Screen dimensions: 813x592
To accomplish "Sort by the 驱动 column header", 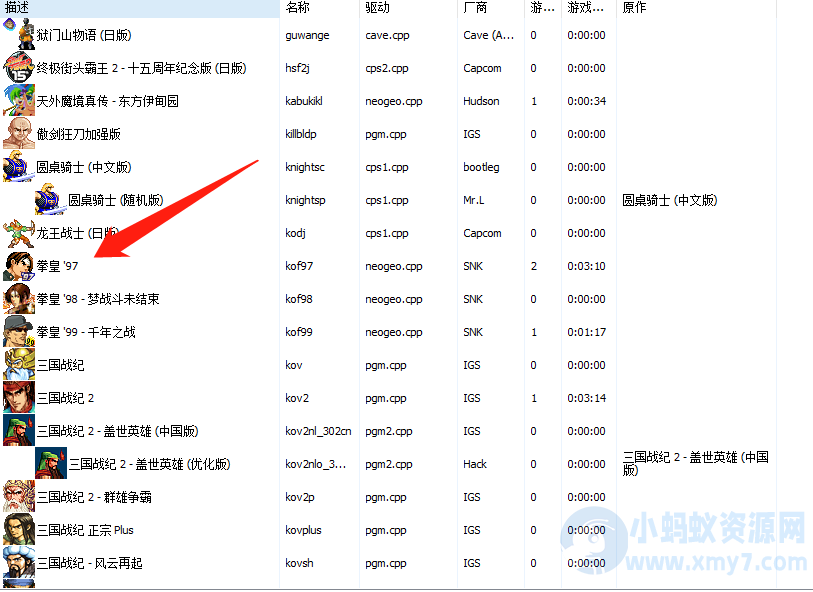I will tap(409, 8).
